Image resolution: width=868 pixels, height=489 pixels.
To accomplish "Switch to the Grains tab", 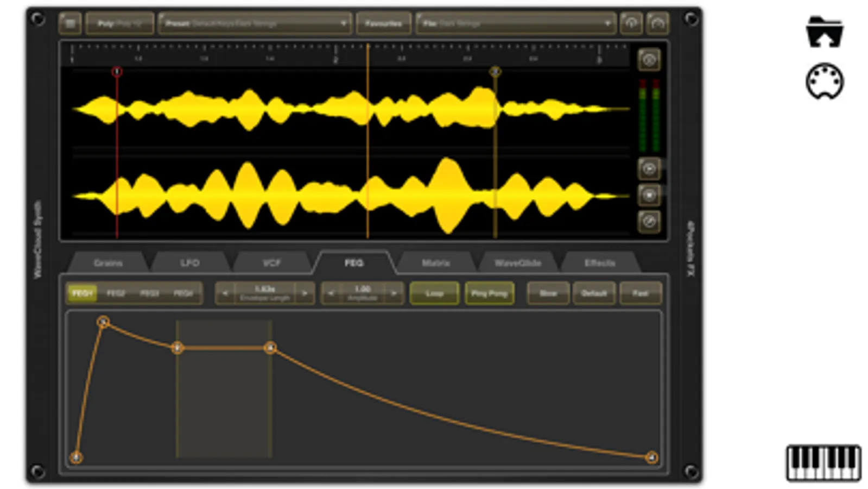I will [x=108, y=263].
